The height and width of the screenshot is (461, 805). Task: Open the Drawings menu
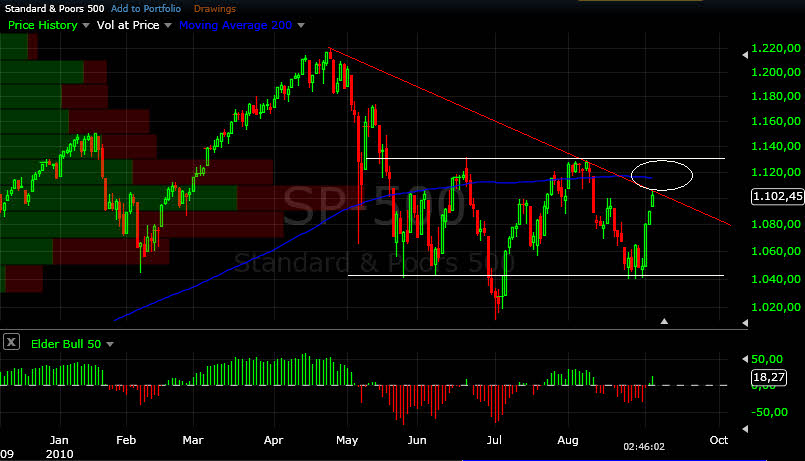pyautogui.click(x=215, y=9)
